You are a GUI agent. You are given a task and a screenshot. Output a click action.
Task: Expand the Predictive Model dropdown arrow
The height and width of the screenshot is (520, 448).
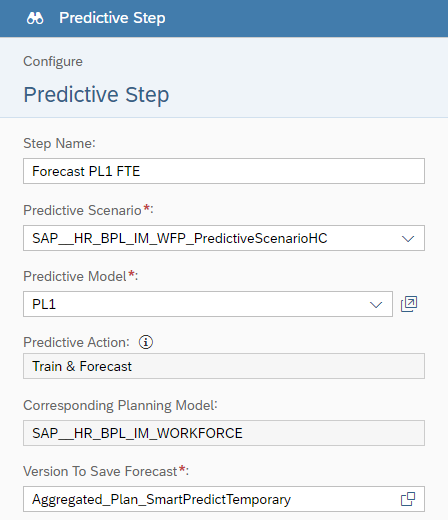click(376, 304)
